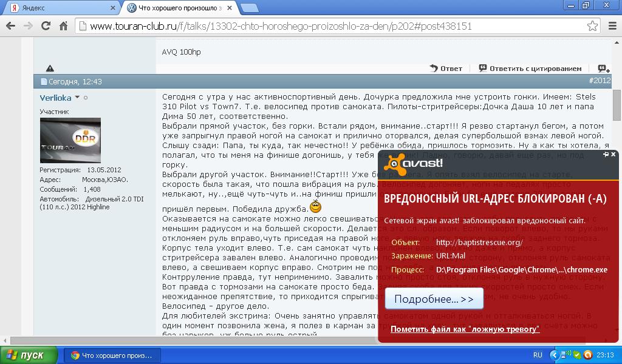
Task: Close the Яндекс tab
Action: (112, 8)
